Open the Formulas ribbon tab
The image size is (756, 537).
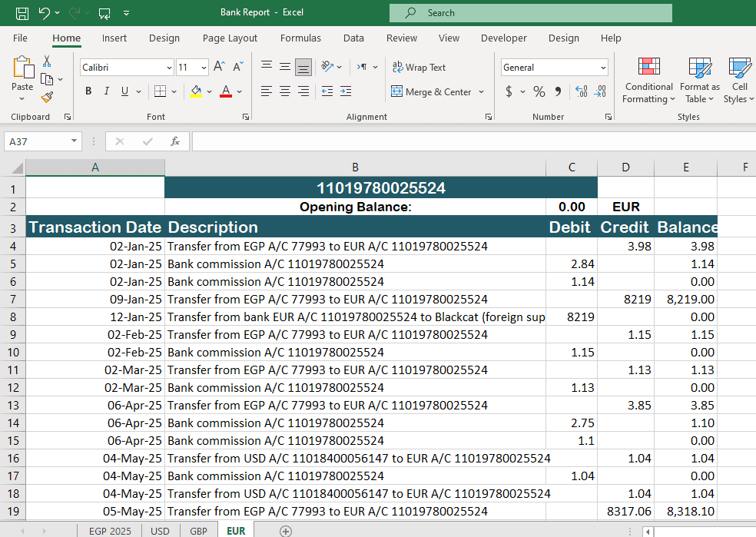(x=300, y=38)
